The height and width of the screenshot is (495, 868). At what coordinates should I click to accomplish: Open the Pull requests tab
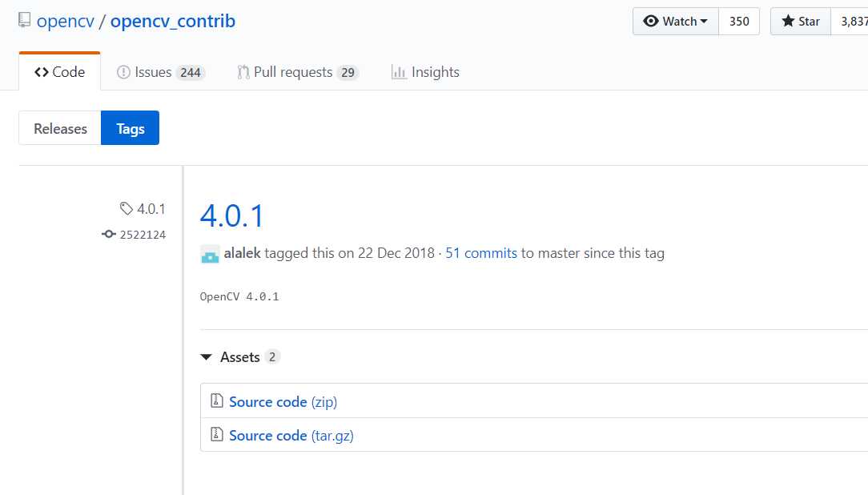pyautogui.click(x=298, y=72)
